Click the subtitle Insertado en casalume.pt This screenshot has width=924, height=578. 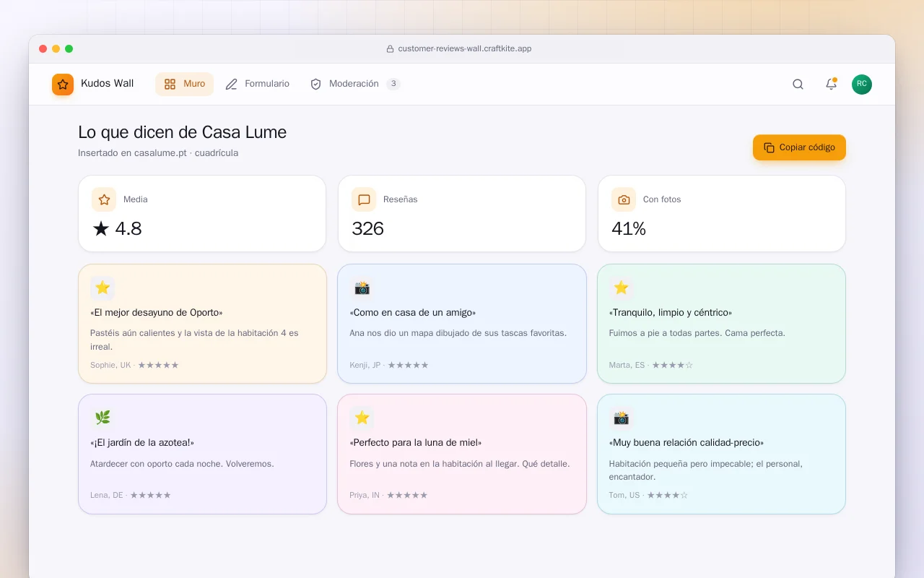coord(158,153)
